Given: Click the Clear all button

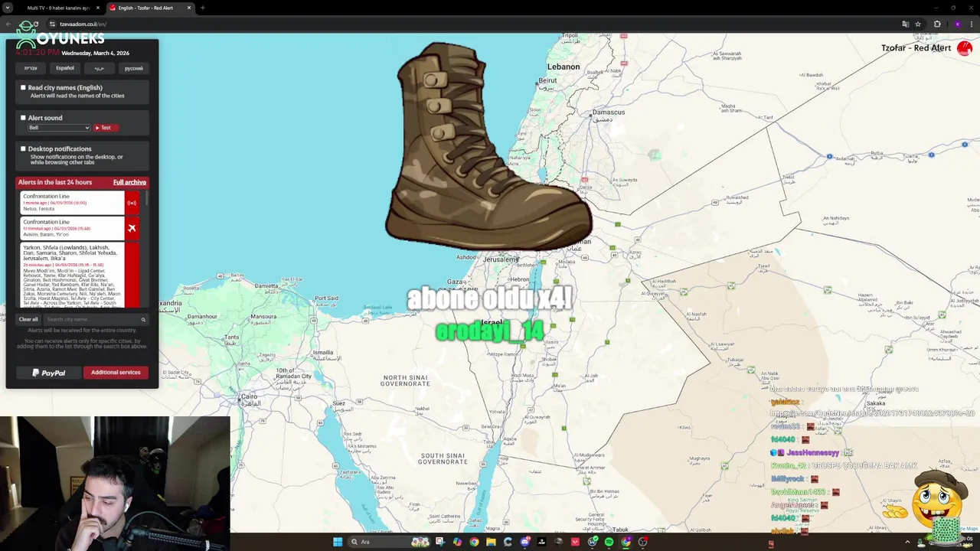Looking at the screenshot, I should tap(28, 319).
